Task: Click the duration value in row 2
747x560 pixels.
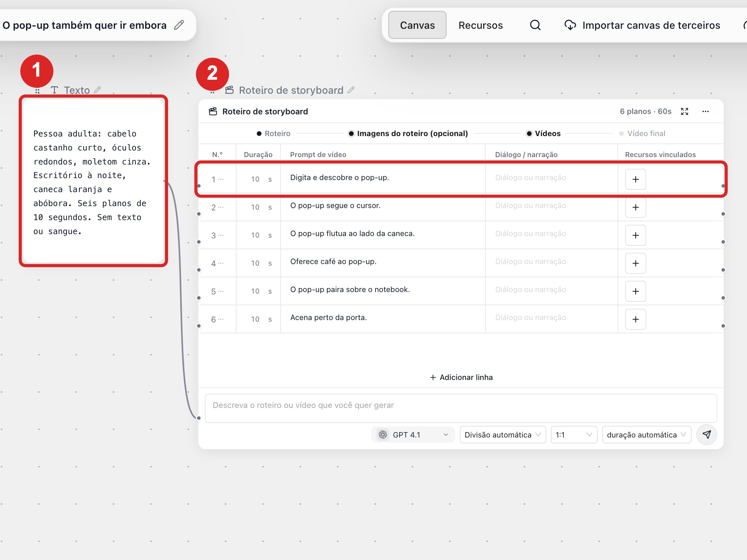Action: coord(255,207)
